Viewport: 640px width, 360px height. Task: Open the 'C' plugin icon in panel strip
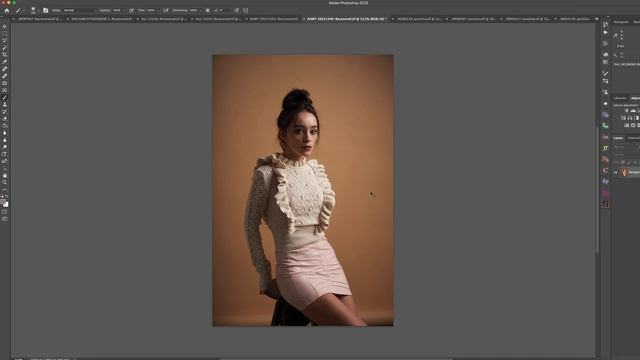pyautogui.click(x=605, y=170)
